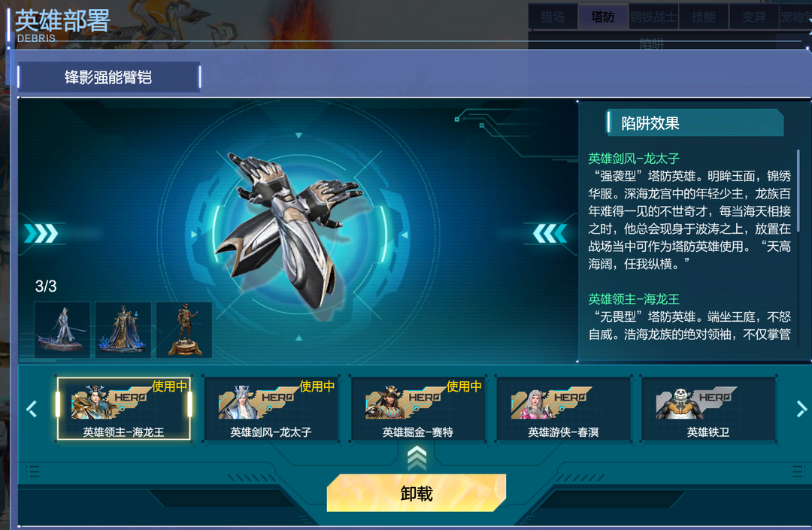Pick the 英雄游侠-春溟 hero card
Screen dimensions: 812x530
click(563, 409)
